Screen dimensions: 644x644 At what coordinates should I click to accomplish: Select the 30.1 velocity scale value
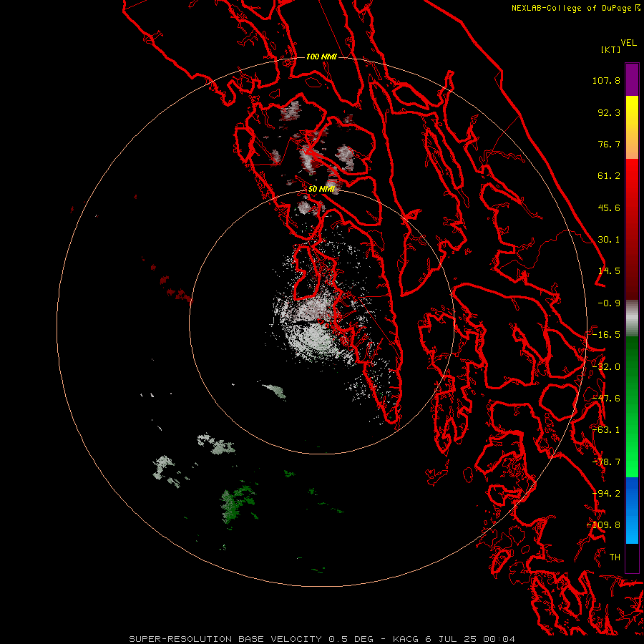point(609,240)
